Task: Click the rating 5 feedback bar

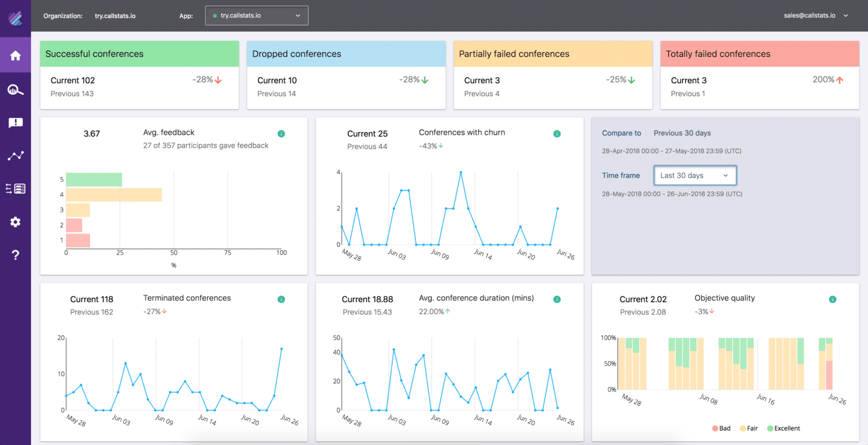Action: 94,179
